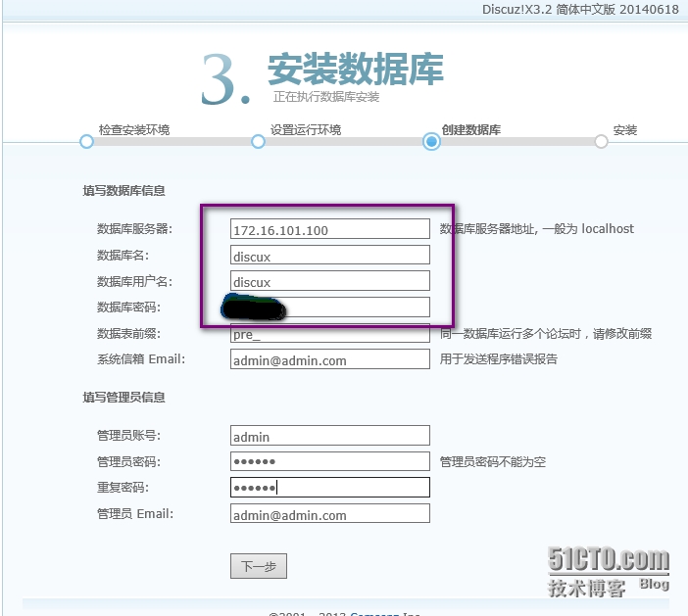
Task: Click the 系统信箱 Email label
Action: (141, 359)
